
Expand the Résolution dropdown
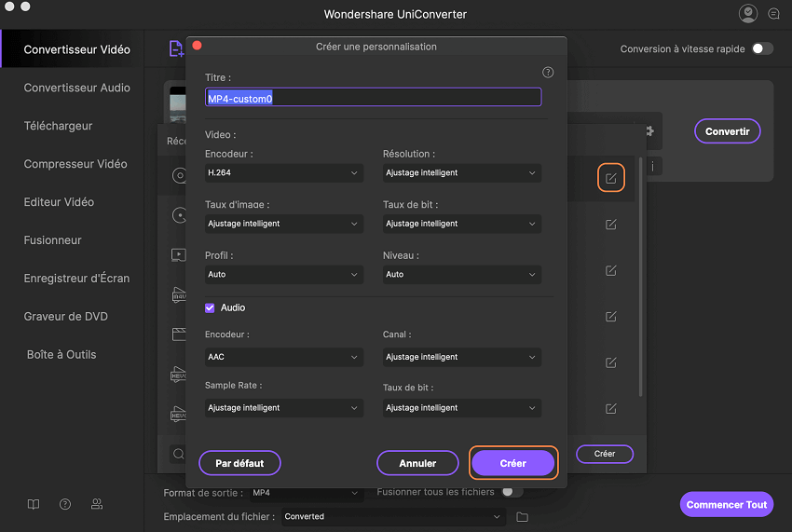[461, 173]
